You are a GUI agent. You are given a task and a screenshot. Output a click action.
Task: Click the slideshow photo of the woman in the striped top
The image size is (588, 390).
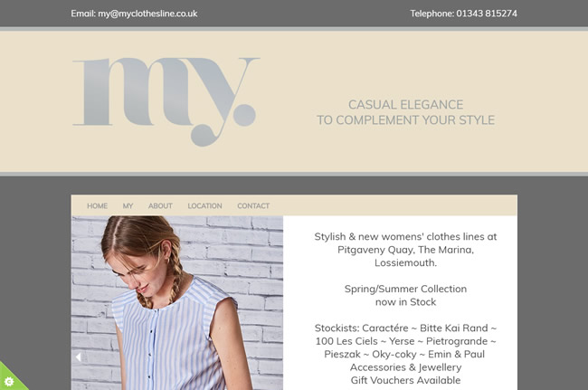coord(177,303)
